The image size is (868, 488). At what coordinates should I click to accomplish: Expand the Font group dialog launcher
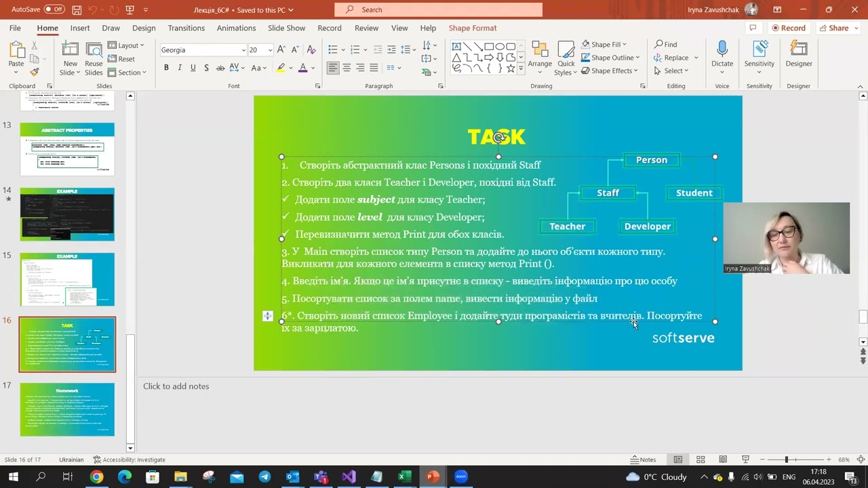[x=318, y=86]
